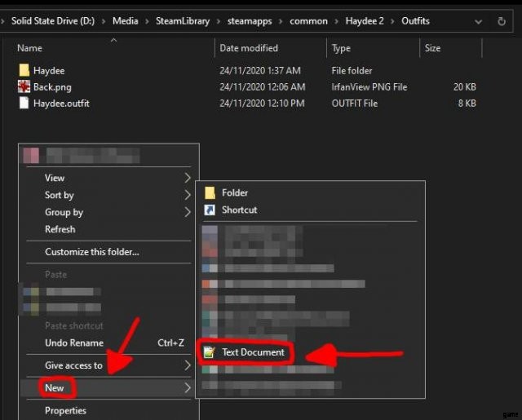Screen dimensions: 522x420
Task: Click the Haydee.outfit file icon
Action: [24, 104]
